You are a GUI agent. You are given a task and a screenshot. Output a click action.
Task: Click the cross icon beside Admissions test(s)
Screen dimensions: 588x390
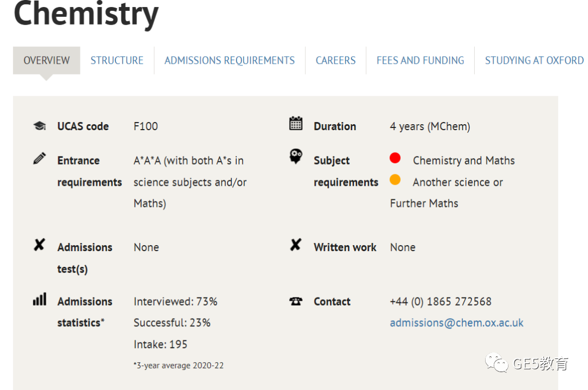click(x=39, y=245)
